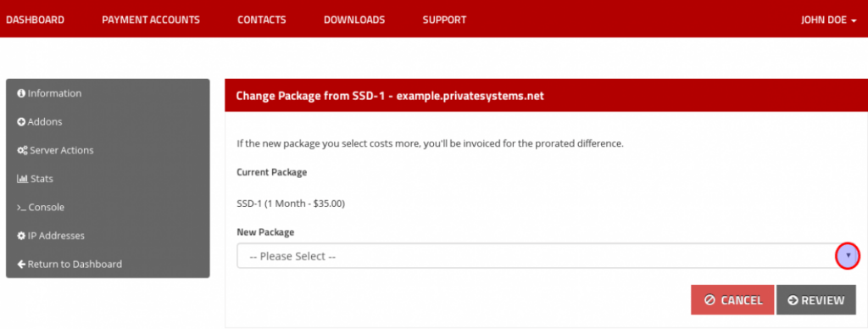
Task: Click the IP Addresses gear icon
Action: [21, 236]
